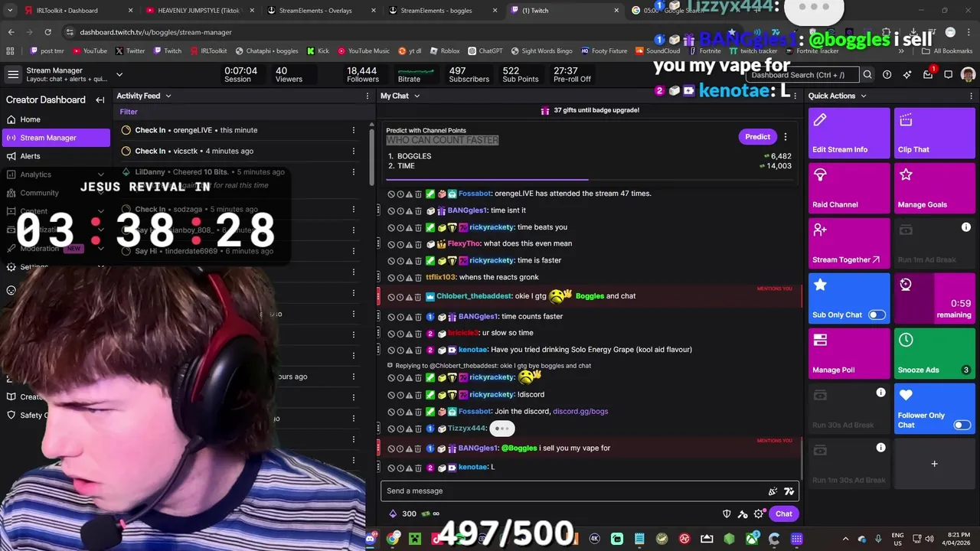
Task: Add a new quick action plus tile
Action: [935, 464]
